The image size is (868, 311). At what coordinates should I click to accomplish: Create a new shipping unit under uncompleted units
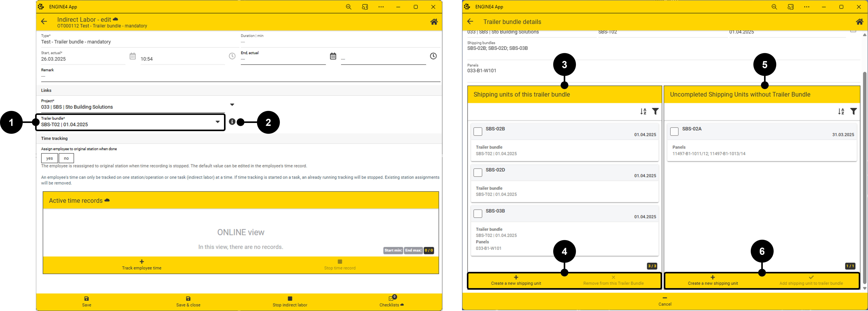pyautogui.click(x=713, y=280)
